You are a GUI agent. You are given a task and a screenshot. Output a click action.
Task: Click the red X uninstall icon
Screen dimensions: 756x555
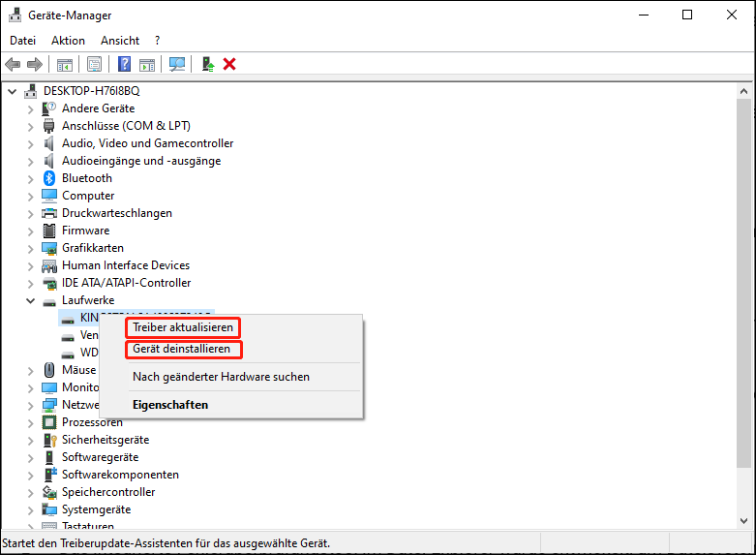point(229,64)
